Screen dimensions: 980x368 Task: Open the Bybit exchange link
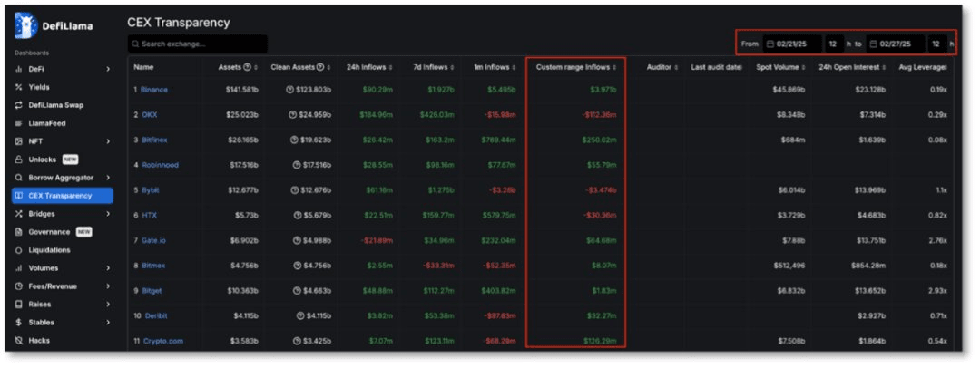point(150,190)
